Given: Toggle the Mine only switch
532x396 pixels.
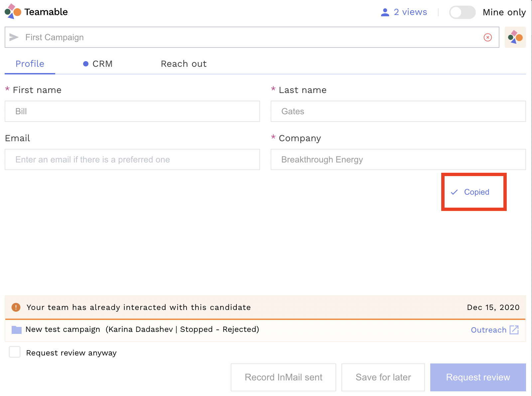Looking at the screenshot, I should [462, 12].
